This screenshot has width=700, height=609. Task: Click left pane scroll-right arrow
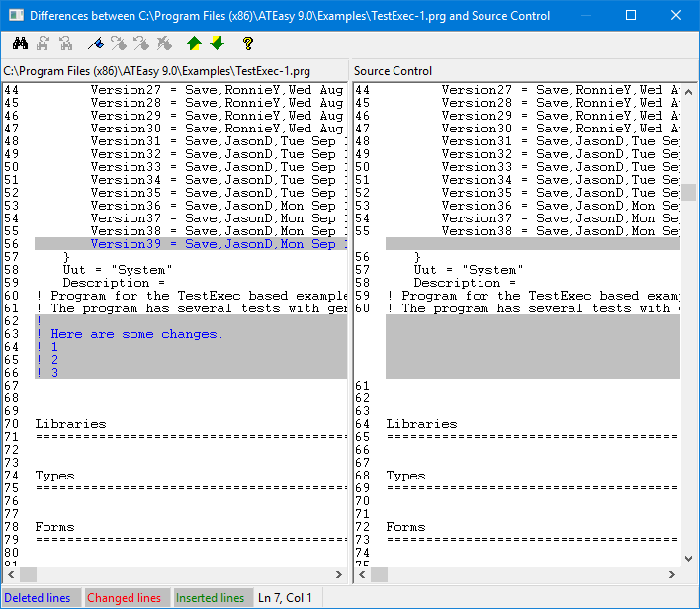[x=339, y=574]
